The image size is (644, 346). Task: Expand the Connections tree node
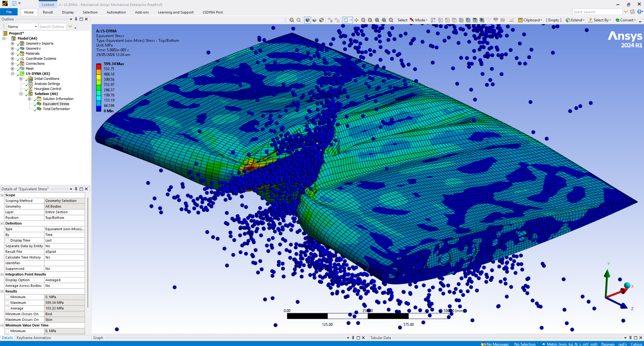tap(12, 64)
